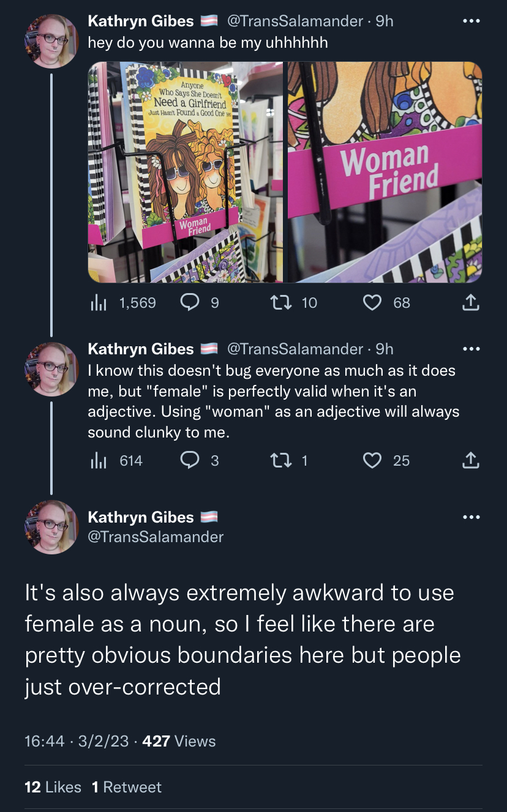Open reply icon on first tweet
Screen dimensions: 507x812
click(189, 302)
